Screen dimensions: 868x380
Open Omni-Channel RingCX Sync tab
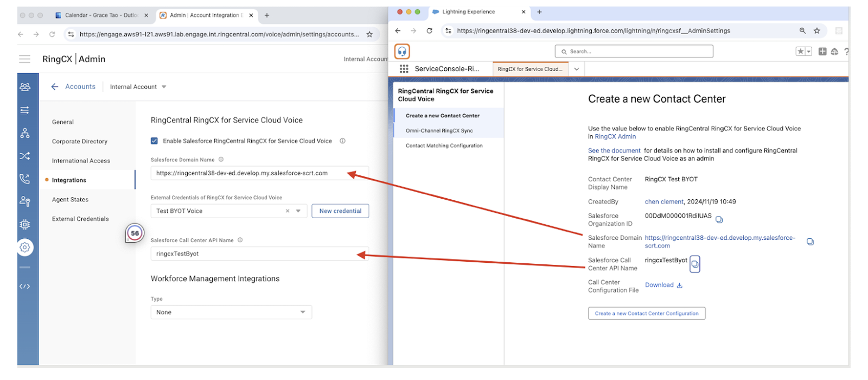click(x=439, y=131)
